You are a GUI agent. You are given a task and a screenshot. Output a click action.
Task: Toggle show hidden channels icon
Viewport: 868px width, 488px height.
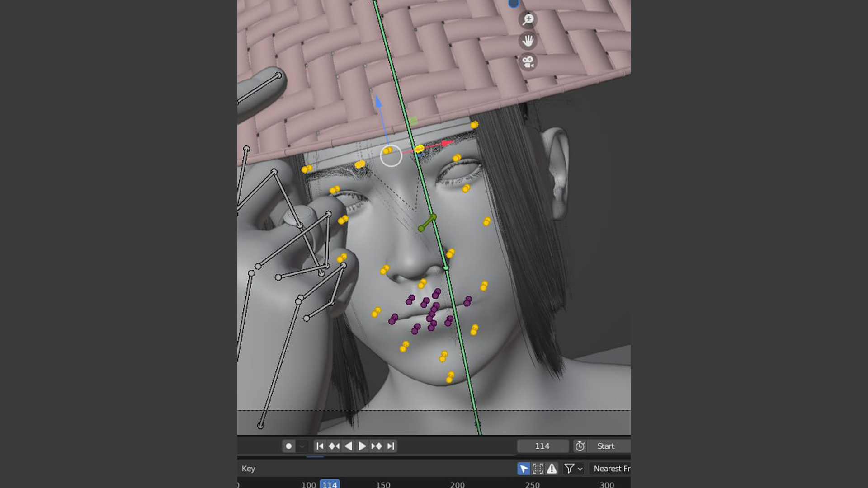538,469
